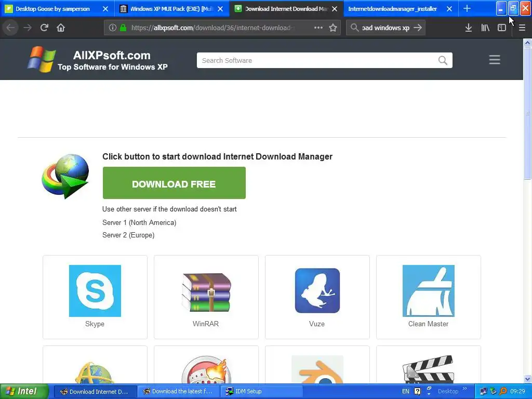
Task: Choose Server 2 (Europe)
Action: click(128, 235)
